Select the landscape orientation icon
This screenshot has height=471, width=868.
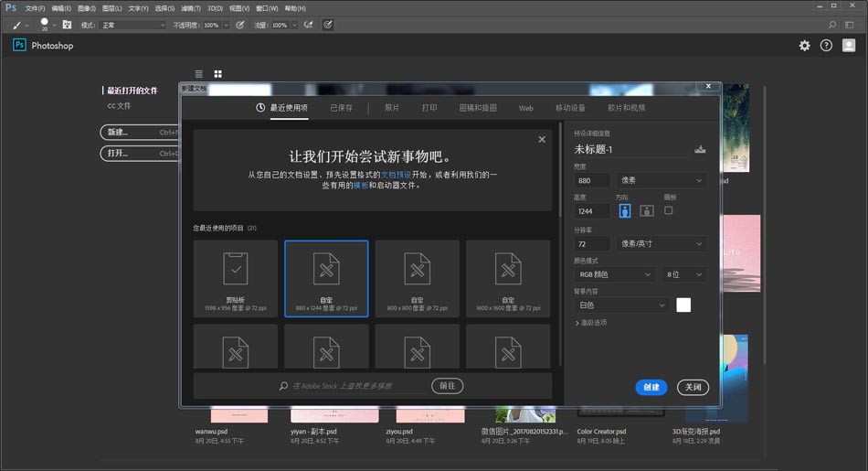tap(647, 210)
